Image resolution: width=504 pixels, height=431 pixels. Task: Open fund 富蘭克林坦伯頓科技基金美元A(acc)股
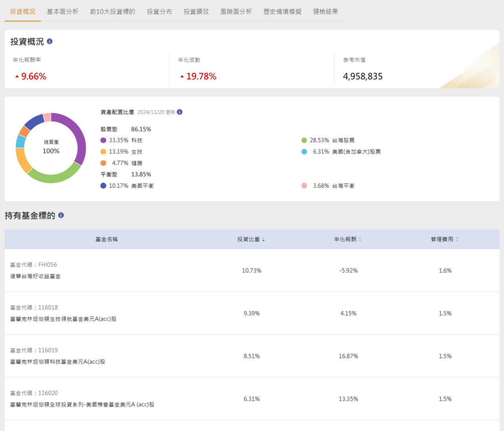pyautogui.click(x=58, y=362)
